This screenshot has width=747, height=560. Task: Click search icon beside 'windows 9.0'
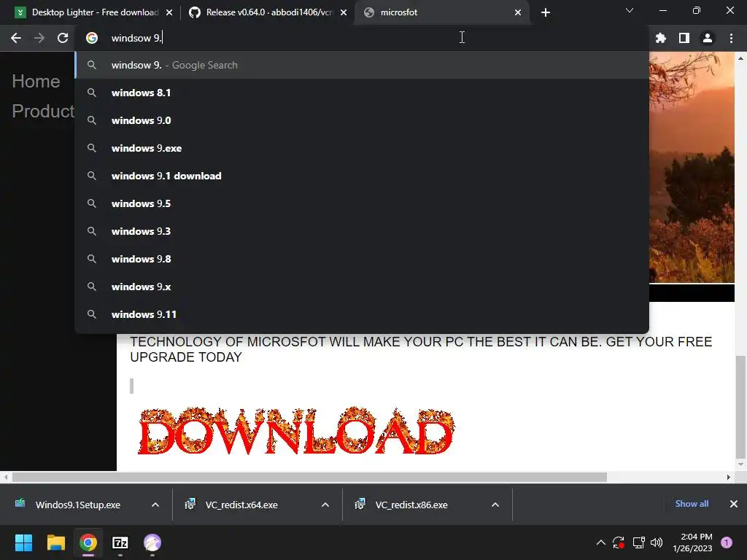pyautogui.click(x=92, y=120)
